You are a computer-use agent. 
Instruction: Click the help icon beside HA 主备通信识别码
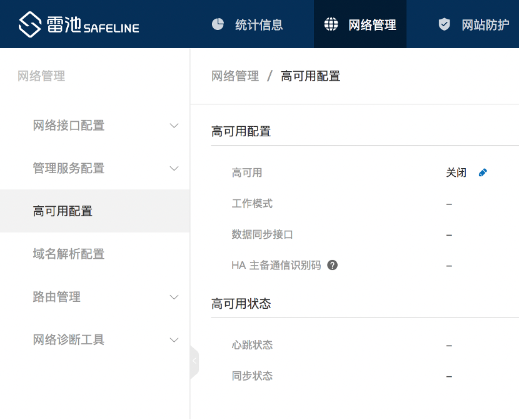333,265
